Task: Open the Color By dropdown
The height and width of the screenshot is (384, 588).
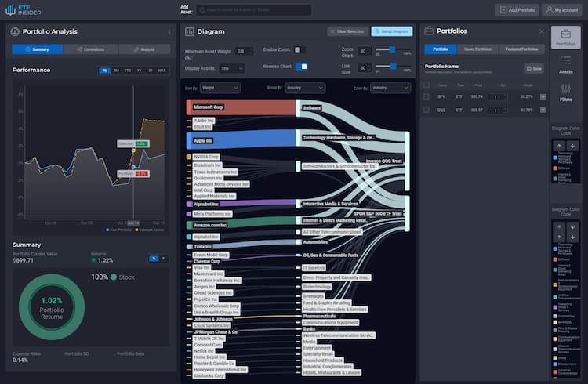Action: (390, 88)
